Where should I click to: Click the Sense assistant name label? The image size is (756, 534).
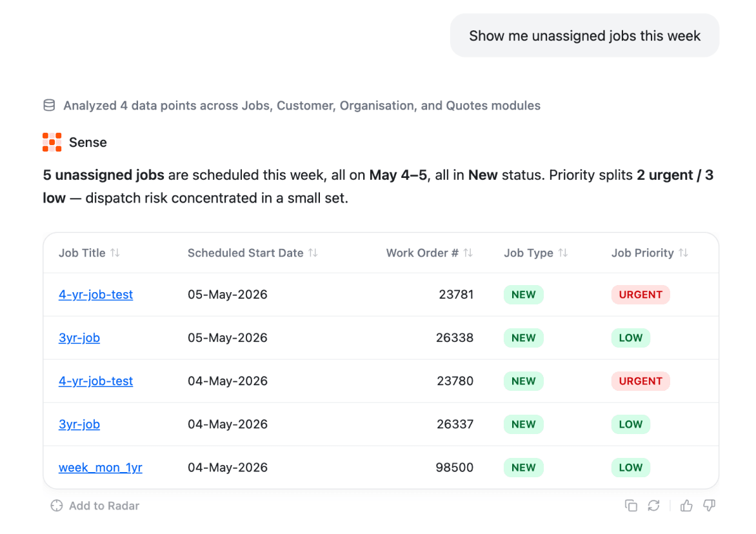coord(88,143)
